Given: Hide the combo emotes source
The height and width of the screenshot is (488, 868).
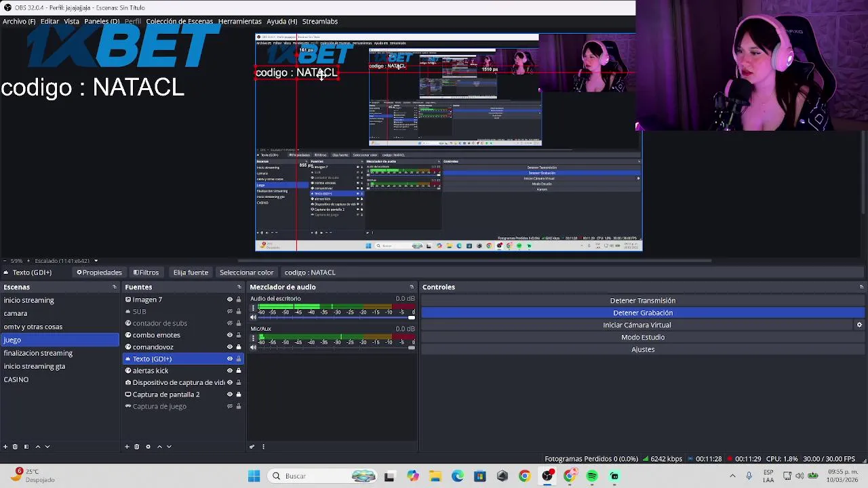Looking at the screenshot, I should click(229, 335).
